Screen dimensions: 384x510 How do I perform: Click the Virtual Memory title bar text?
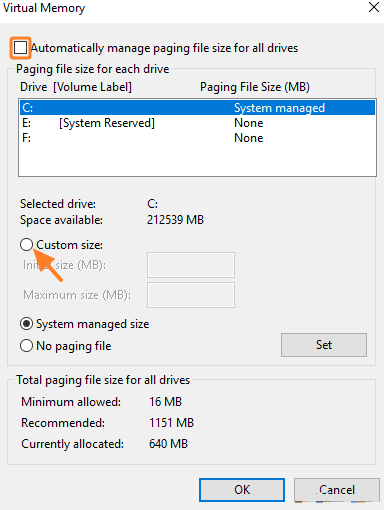pyautogui.click(x=44, y=8)
